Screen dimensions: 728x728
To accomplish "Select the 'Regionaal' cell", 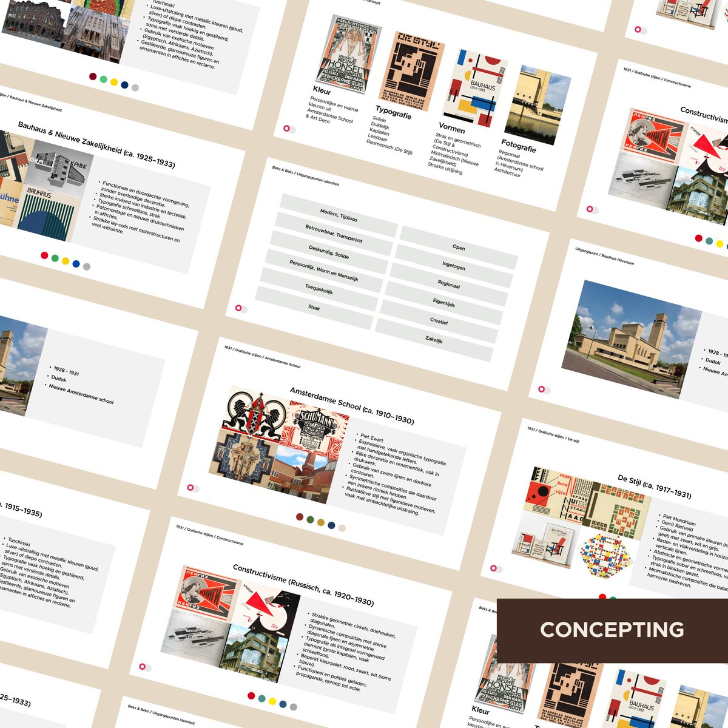I will (x=449, y=285).
